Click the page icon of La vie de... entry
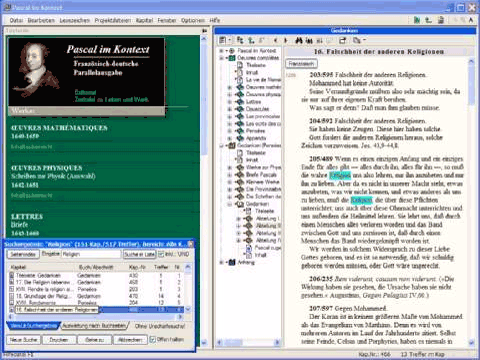 tap(240, 80)
